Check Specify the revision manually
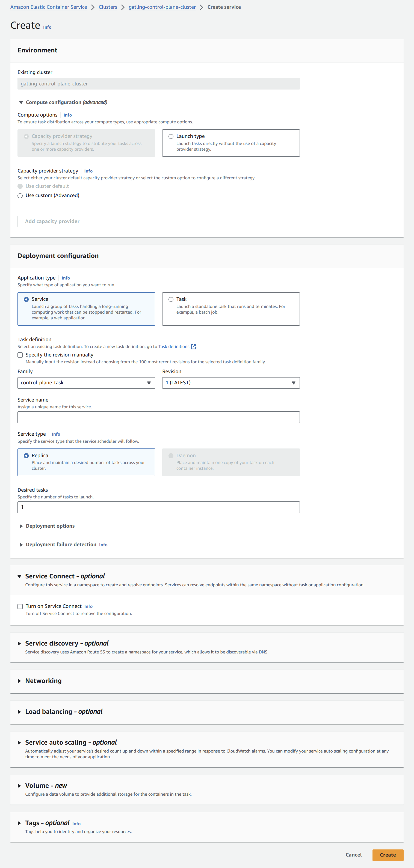Viewport: 414px width, 868px height. [x=20, y=355]
